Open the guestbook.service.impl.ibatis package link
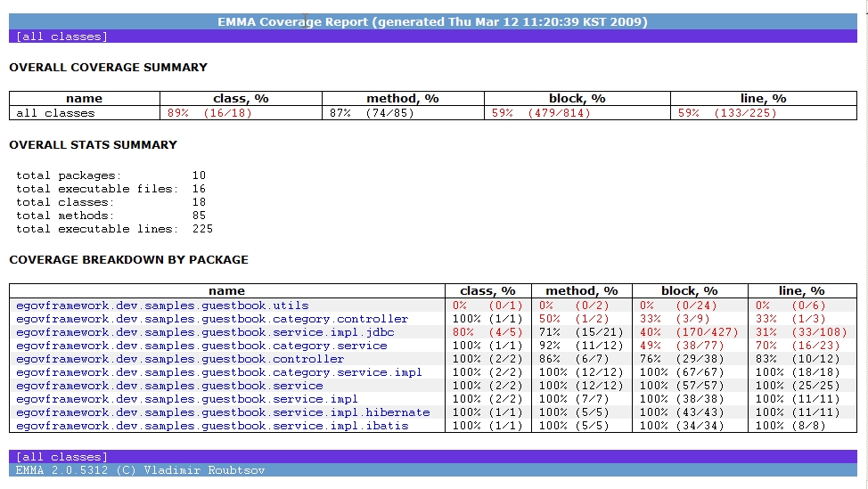868x489 pixels. tap(212, 426)
